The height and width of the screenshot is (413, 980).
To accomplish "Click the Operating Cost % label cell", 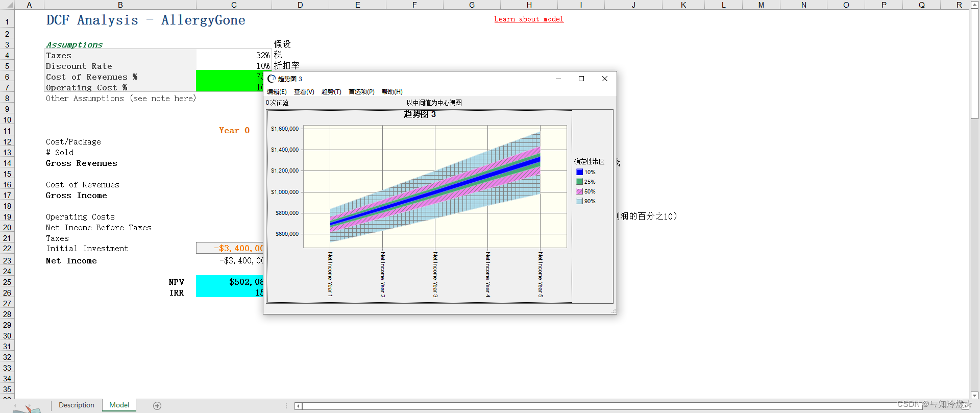I will pos(87,87).
